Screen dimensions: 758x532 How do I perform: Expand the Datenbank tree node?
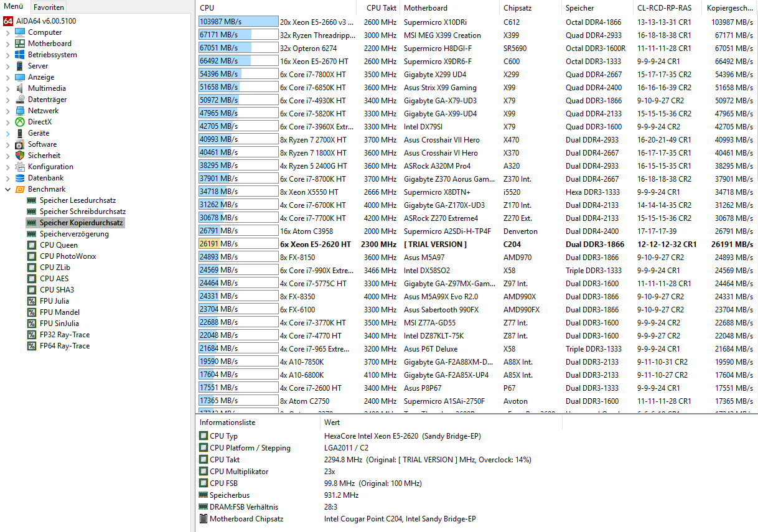[x=7, y=178]
